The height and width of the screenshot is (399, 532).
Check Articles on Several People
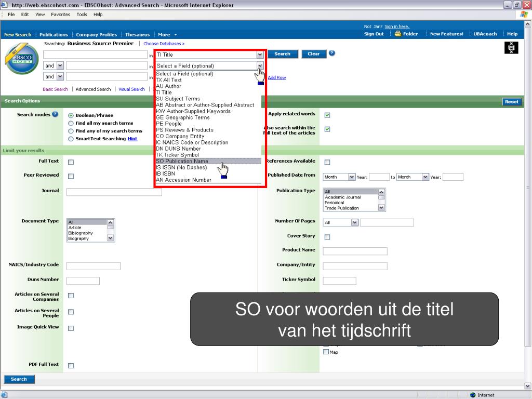pyautogui.click(x=71, y=312)
